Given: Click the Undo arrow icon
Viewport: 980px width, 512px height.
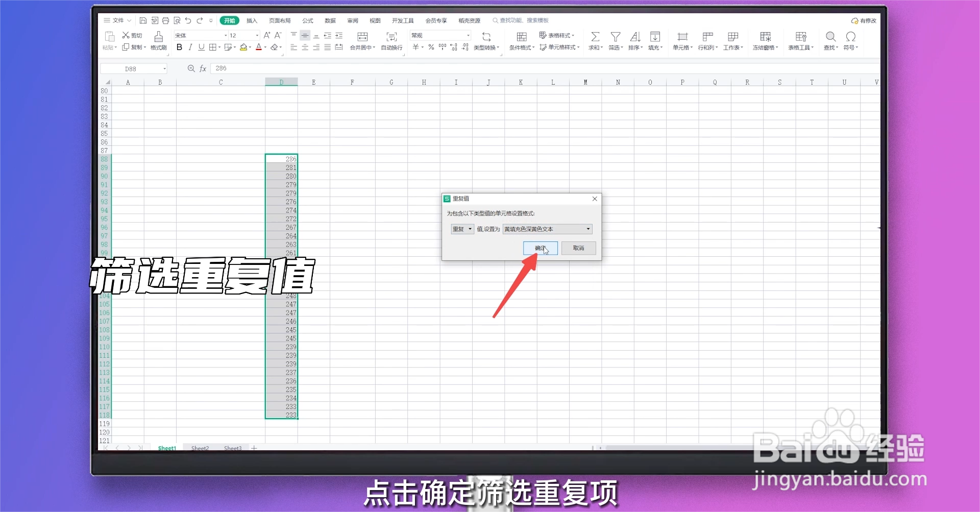Looking at the screenshot, I should point(188,20).
